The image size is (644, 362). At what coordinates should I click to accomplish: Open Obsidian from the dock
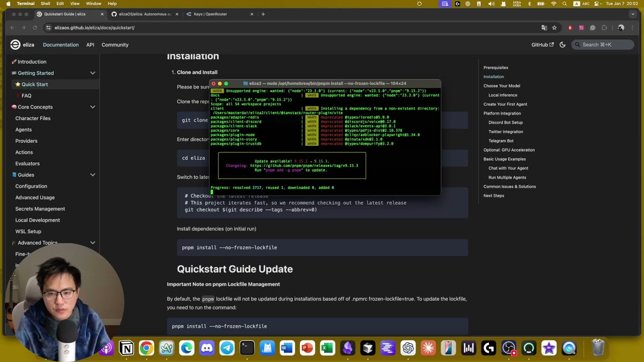(348, 347)
